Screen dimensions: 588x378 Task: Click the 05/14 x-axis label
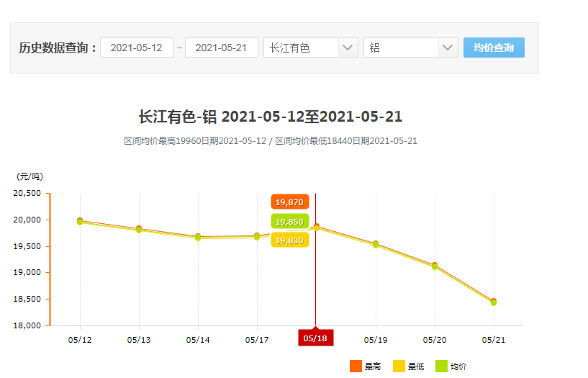[x=198, y=340]
